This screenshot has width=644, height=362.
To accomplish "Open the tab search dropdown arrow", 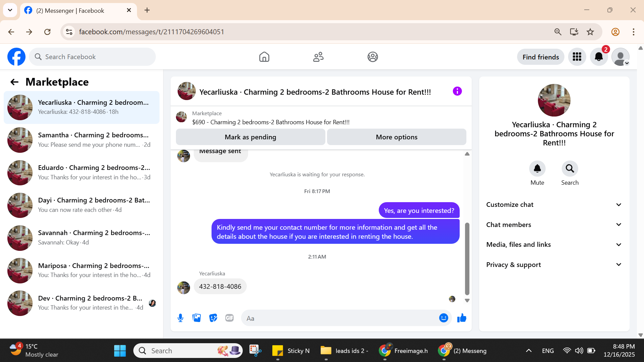I will point(10,10).
